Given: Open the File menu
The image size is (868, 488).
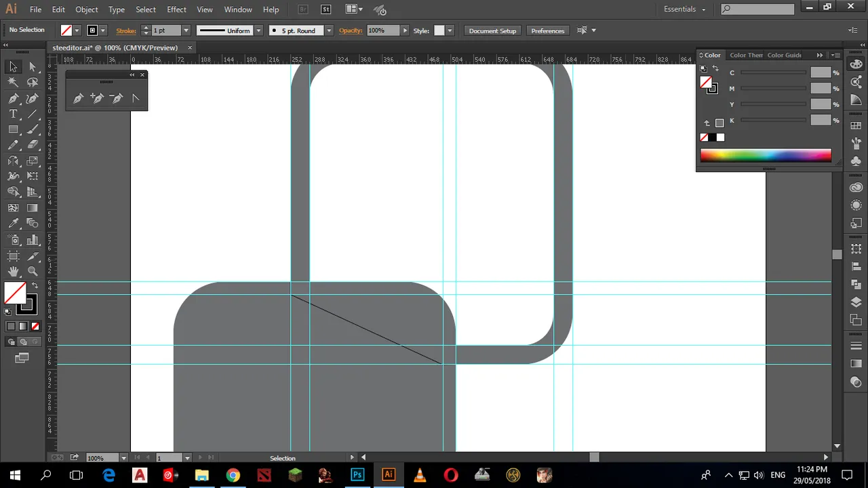Looking at the screenshot, I should coord(35,9).
